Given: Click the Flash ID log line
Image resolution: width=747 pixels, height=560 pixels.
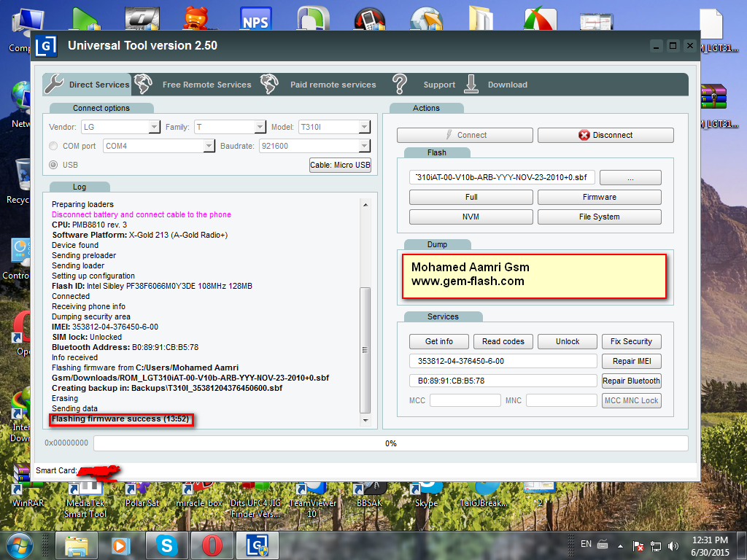Looking at the screenshot, I should click(x=152, y=286).
